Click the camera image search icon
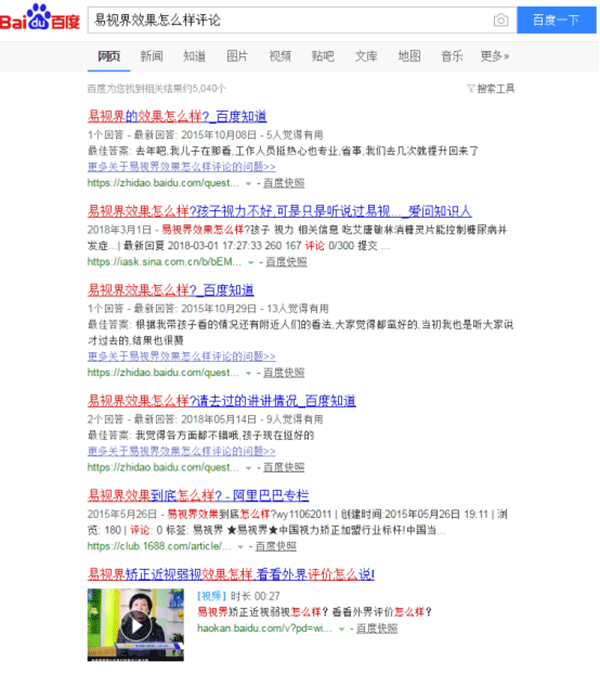 point(501,20)
